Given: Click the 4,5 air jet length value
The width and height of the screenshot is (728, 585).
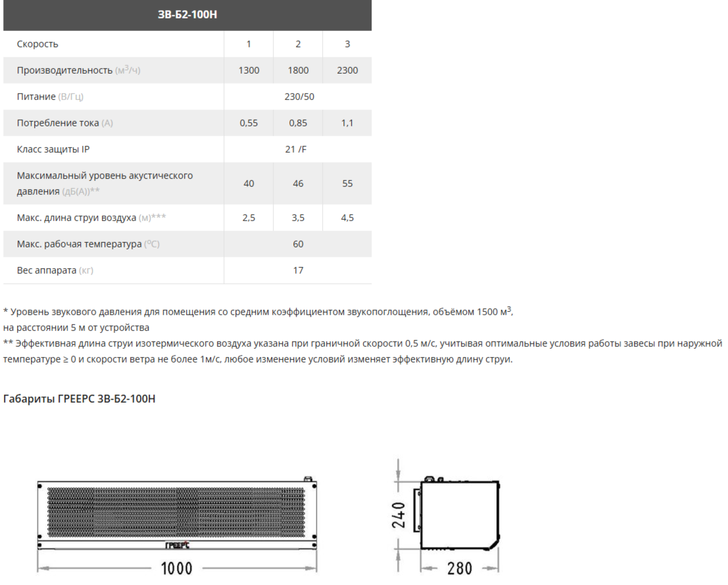Looking at the screenshot, I should [x=347, y=217].
